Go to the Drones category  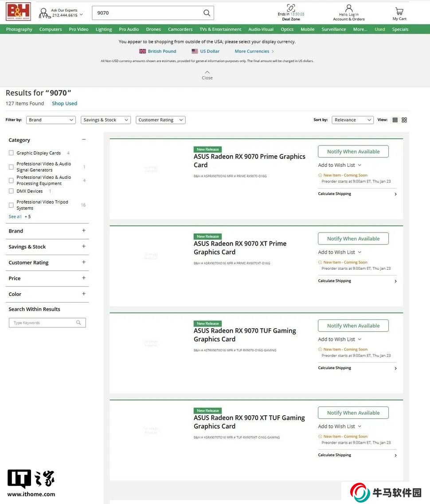tap(153, 29)
